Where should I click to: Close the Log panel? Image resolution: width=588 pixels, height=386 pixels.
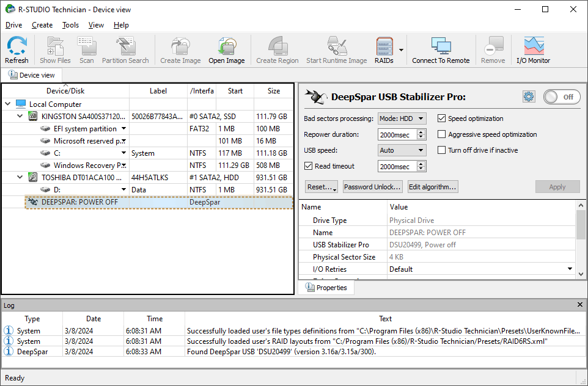click(580, 305)
